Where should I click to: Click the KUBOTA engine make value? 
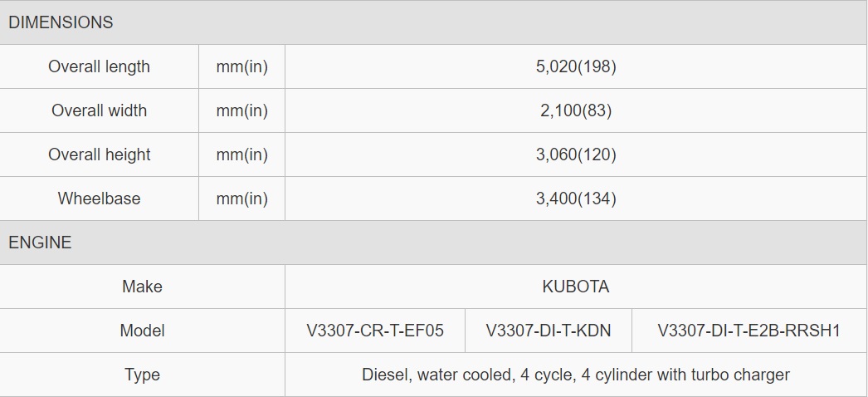(x=576, y=287)
